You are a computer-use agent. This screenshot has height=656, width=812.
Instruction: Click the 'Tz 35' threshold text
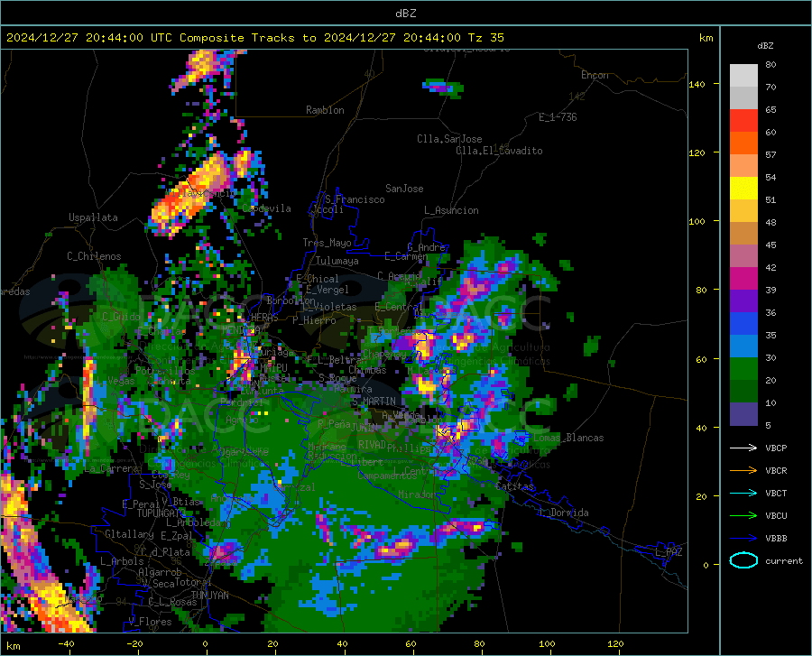pos(485,38)
